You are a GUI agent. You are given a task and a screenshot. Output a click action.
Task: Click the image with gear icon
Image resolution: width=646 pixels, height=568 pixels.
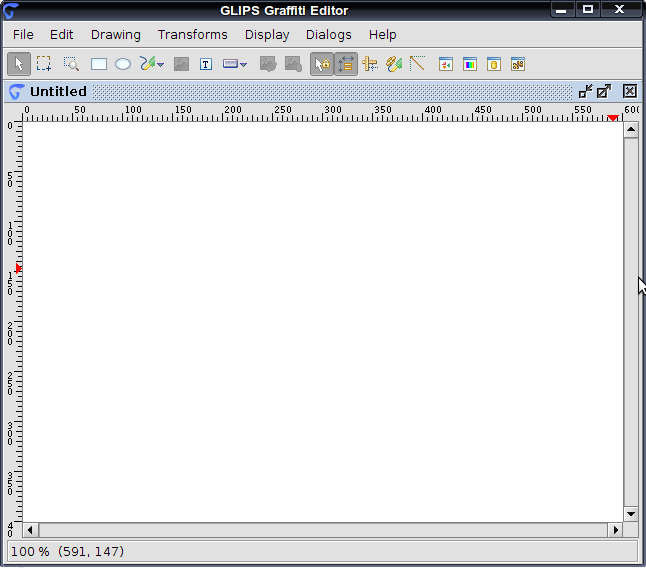(268, 64)
